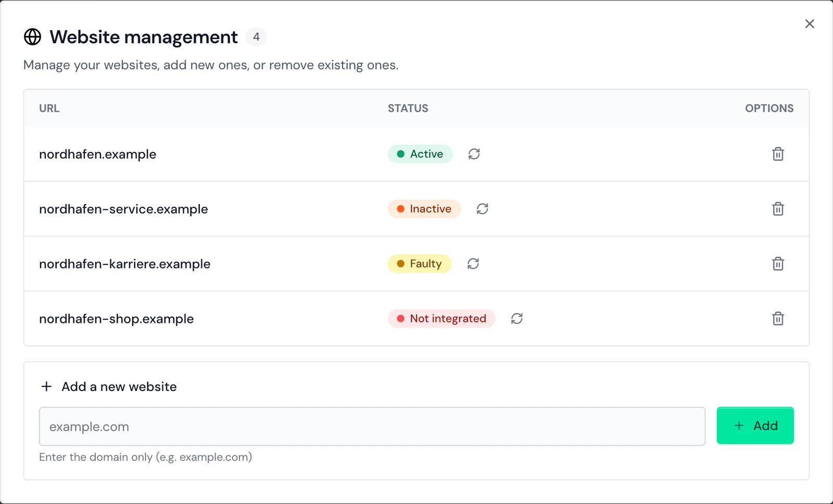Select the nordhafen-karriere.example URL text

click(125, 264)
